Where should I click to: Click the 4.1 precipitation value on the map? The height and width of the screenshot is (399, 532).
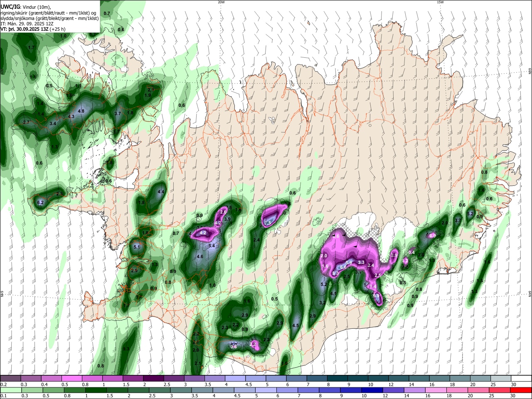pyautogui.click(x=333, y=293)
